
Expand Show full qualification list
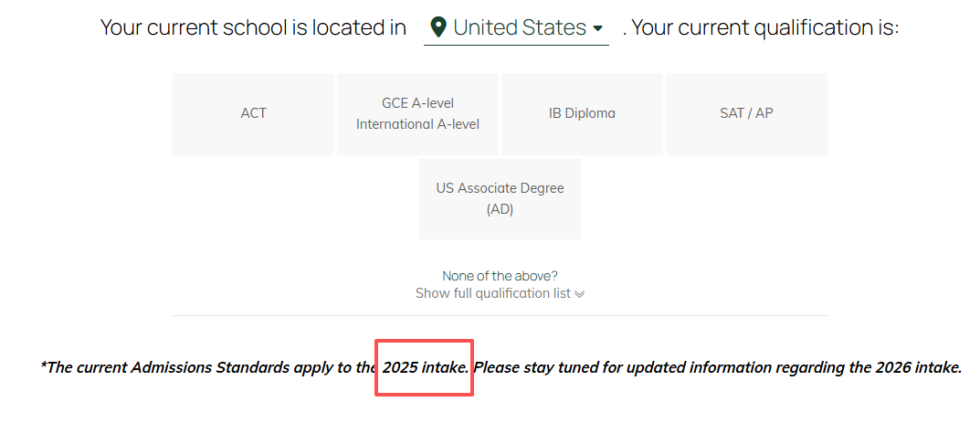click(x=500, y=293)
